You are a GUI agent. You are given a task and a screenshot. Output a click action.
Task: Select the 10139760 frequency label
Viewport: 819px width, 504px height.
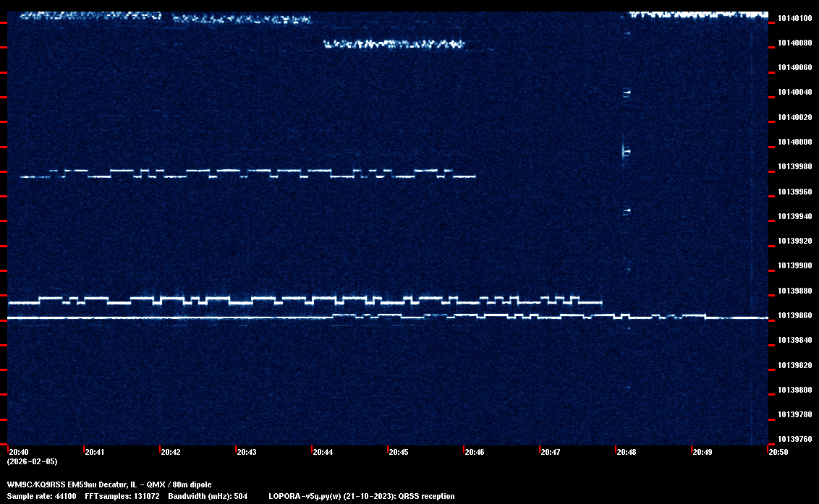click(x=794, y=440)
